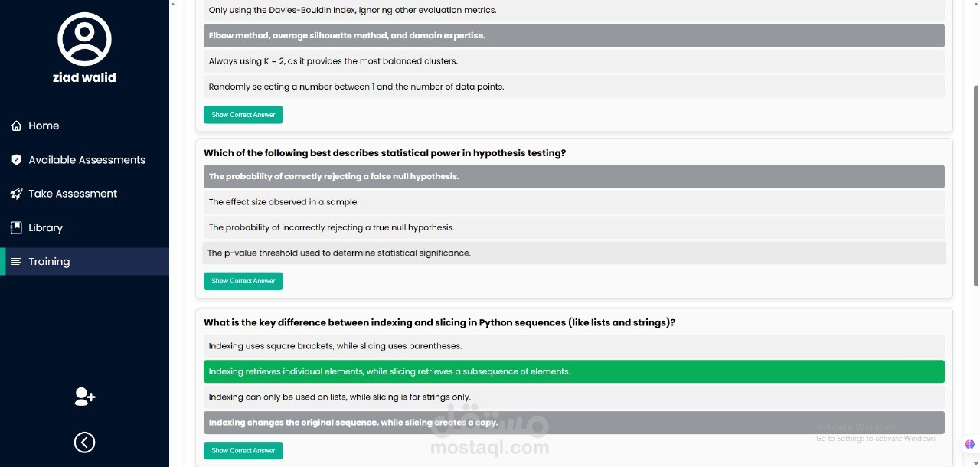Show Correct Answer for the clustering question
Screen dimensions: 980x467
[243, 115]
